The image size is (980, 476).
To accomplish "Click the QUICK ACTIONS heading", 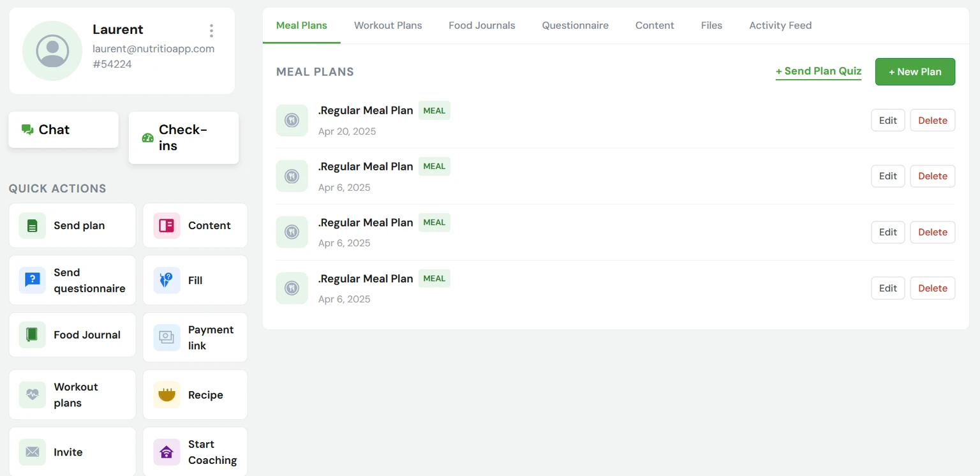I will [57, 188].
